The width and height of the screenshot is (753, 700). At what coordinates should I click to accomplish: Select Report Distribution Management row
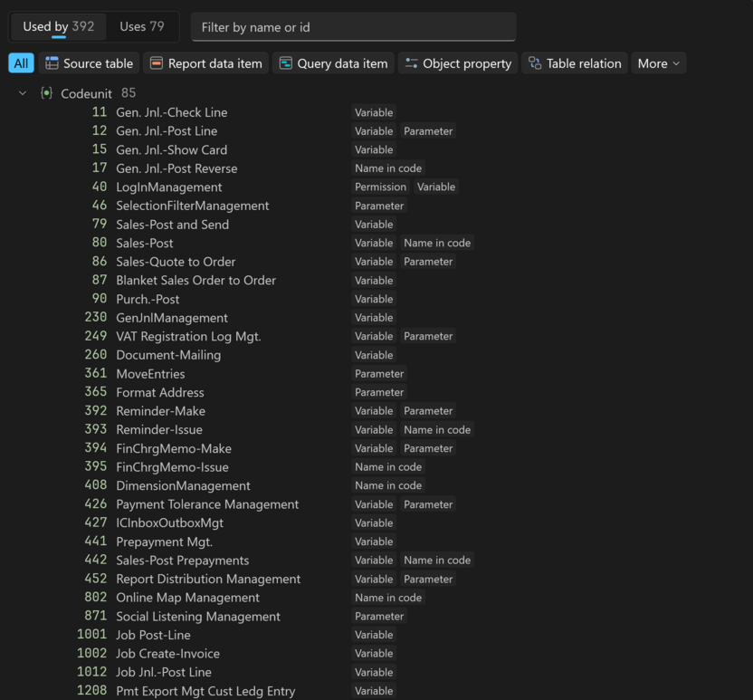click(x=208, y=579)
